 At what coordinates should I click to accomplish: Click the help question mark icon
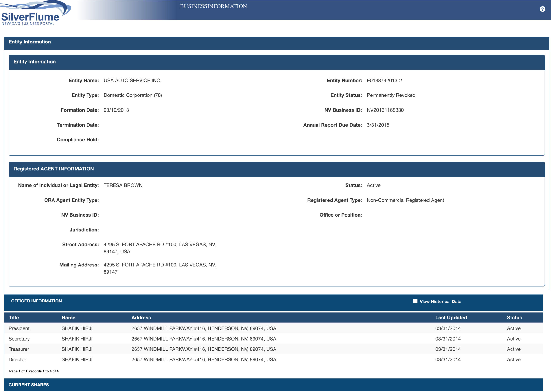[x=542, y=9]
